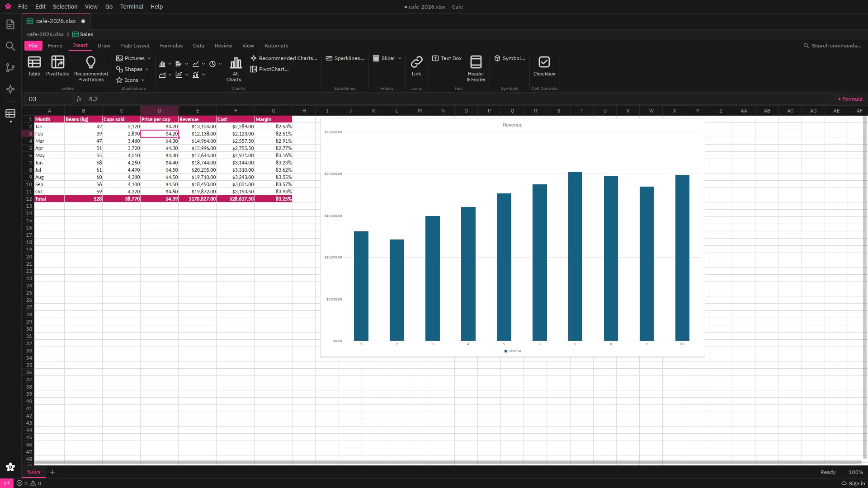Viewport: 868px width, 488px height.
Task: Click the PivotChart button
Action: (269, 69)
